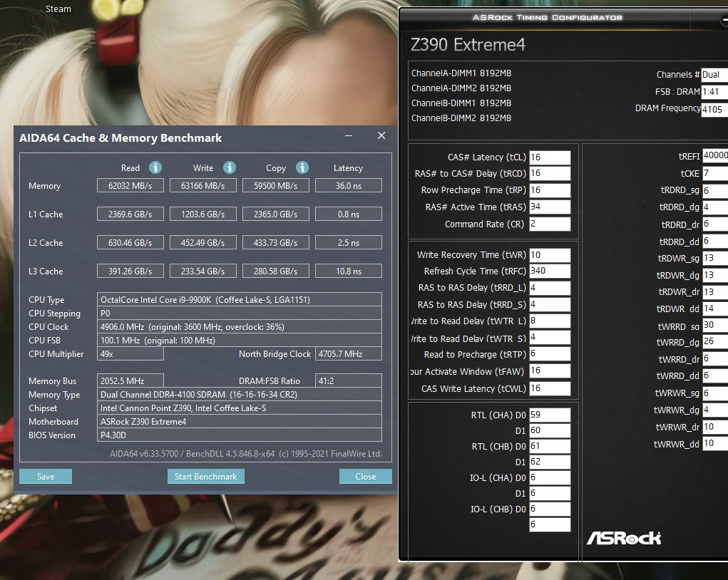Click CAS# Latency (tCL) input in ASRock
The height and width of the screenshot is (580, 728).
tap(550, 157)
